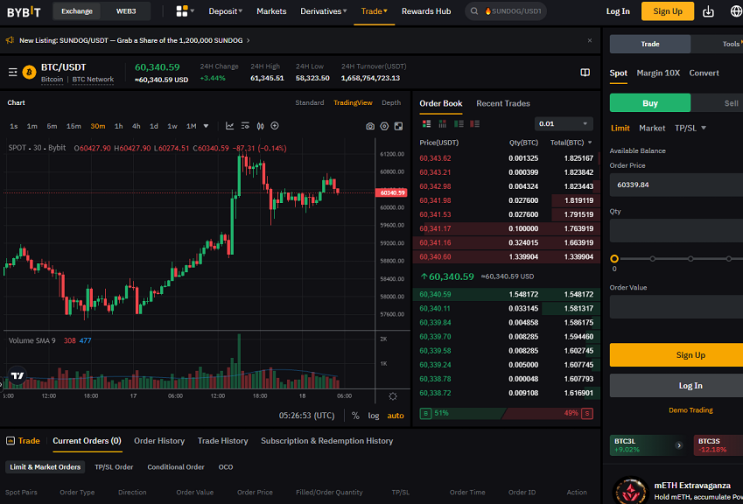This screenshot has width=743, height=504.
Task: Open the Trade History tab
Action: (223, 441)
